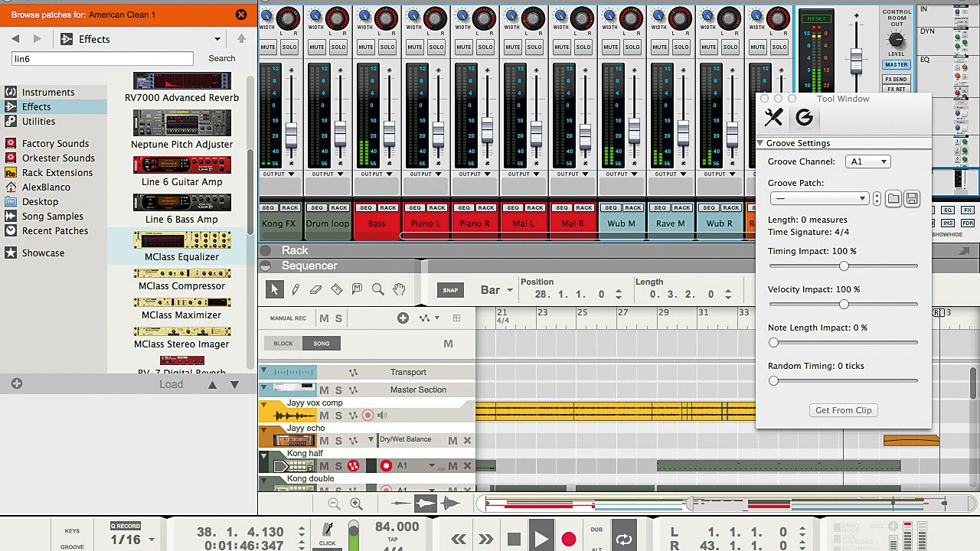Collapse the Jayy vox comp track
The height and width of the screenshot is (551, 980).
coord(264,403)
